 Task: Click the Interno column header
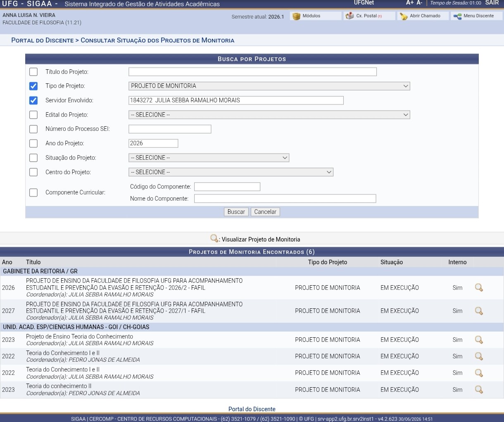[x=457, y=262]
